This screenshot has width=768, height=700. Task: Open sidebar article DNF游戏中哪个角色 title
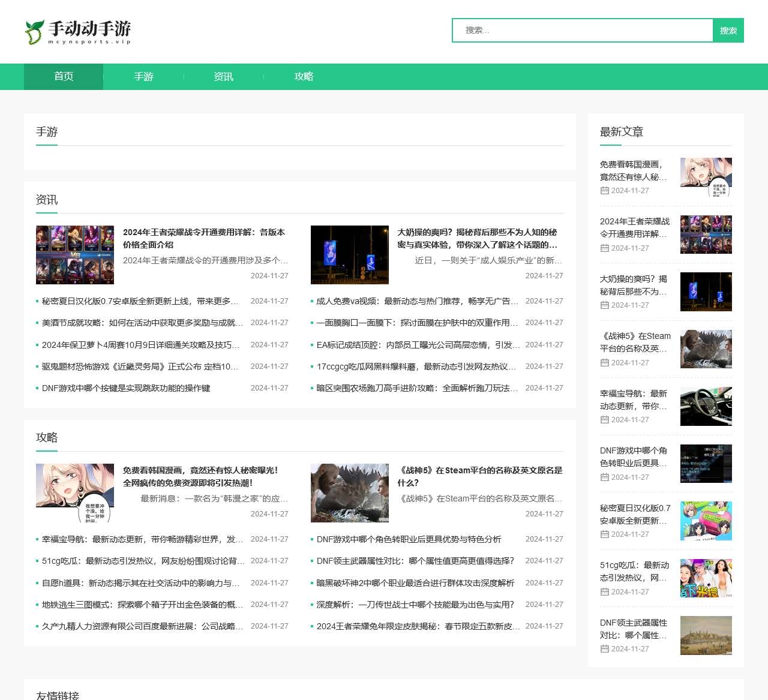click(634, 457)
